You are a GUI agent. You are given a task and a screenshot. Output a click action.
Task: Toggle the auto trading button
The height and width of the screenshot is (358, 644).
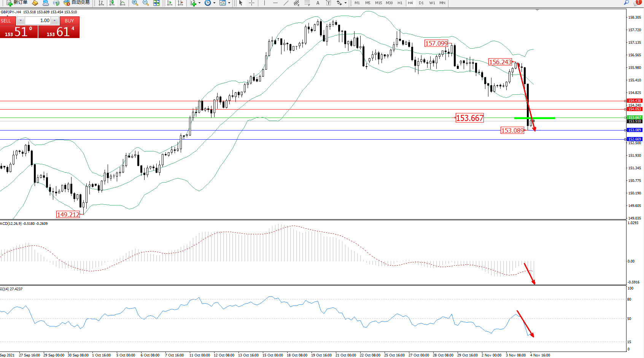[x=77, y=3]
